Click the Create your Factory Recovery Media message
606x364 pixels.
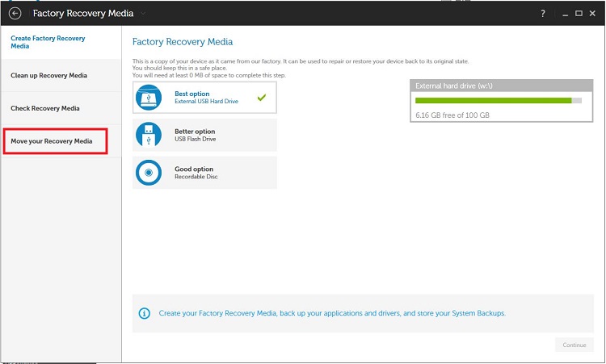(332, 313)
